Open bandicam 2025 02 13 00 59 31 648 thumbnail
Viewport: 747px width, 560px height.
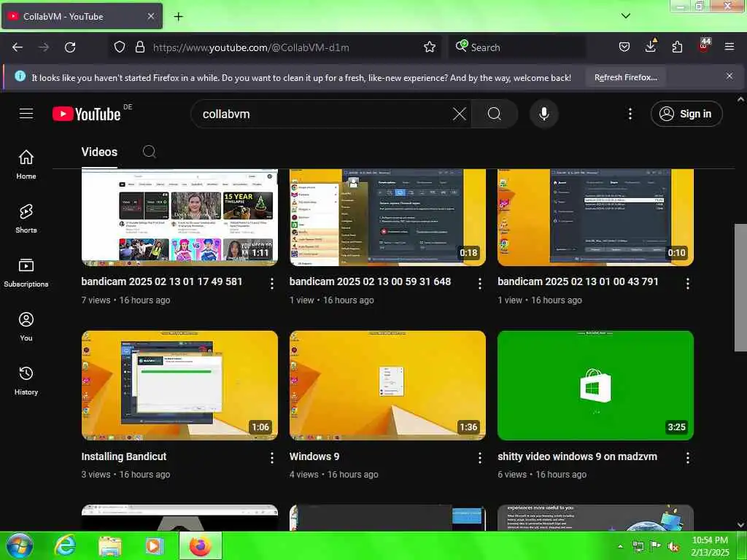(387, 217)
